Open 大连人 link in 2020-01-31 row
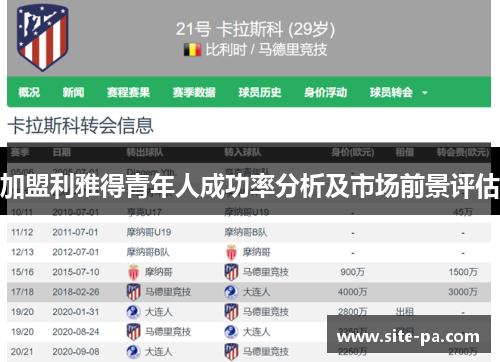 [x=158, y=312]
